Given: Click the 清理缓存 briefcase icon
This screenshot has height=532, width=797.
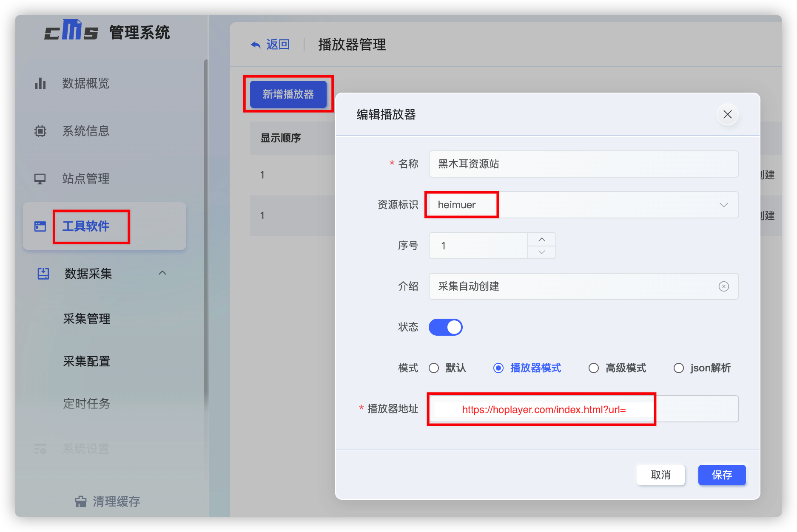Looking at the screenshot, I should 81,501.
